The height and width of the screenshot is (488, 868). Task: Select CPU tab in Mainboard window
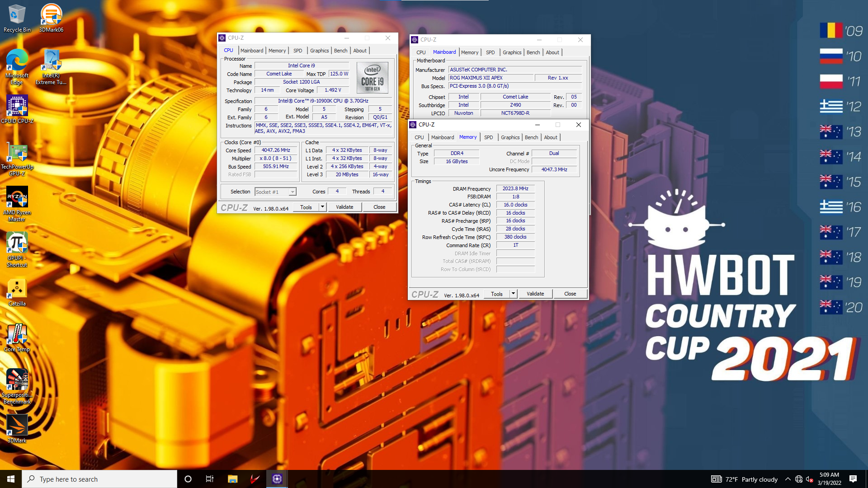click(421, 52)
